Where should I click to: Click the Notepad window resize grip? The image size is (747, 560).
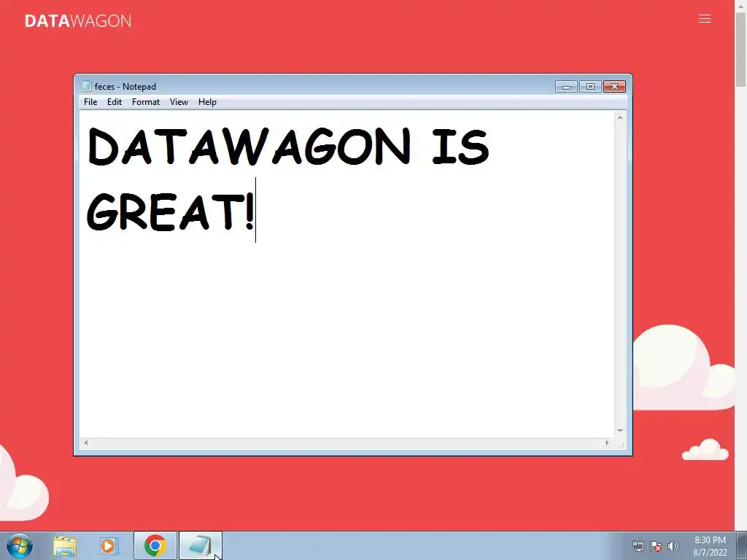point(622,445)
